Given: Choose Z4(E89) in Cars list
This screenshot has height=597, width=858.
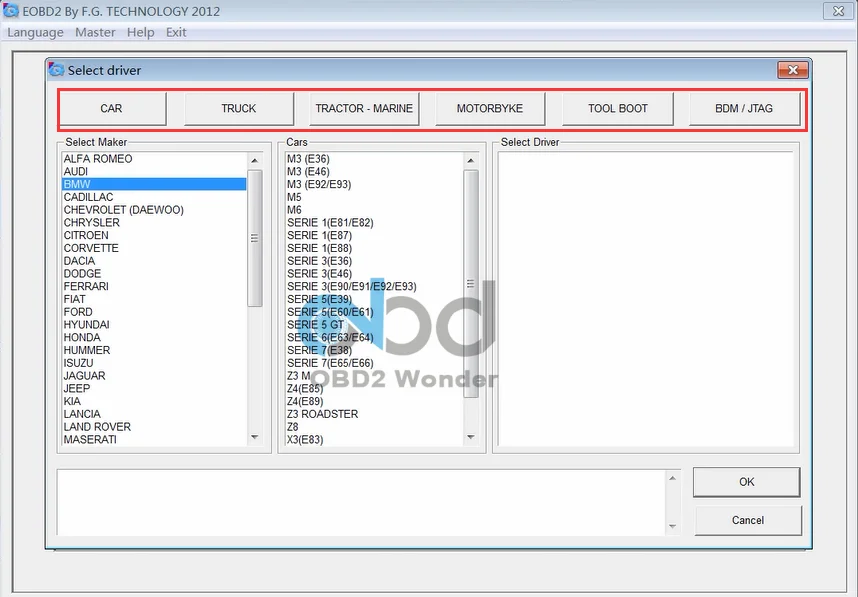Looking at the screenshot, I should click(374, 401).
